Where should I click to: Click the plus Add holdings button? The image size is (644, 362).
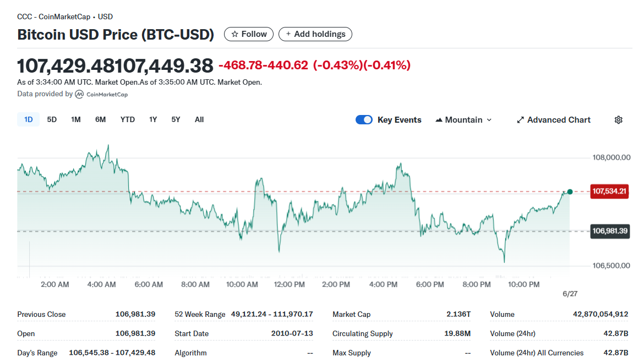tap(315, 34)
